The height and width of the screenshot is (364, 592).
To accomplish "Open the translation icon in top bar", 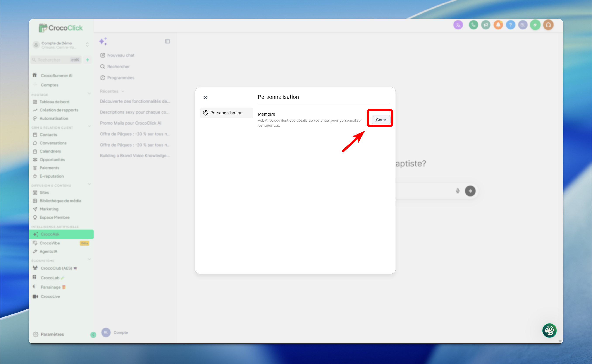I will tap(458, 25).
